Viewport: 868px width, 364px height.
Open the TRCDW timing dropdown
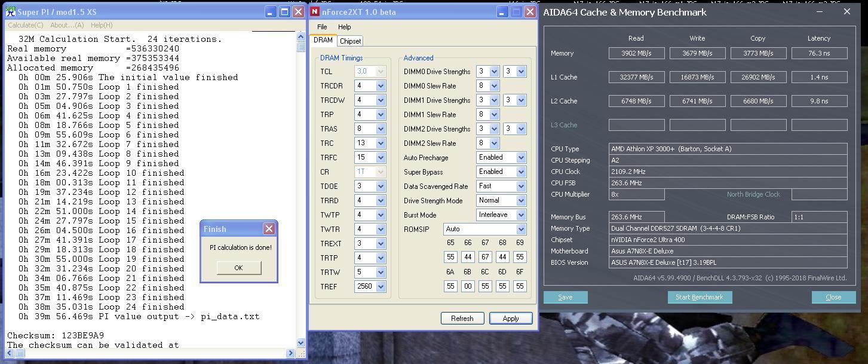pyautogui.click(x=381, y=100)
